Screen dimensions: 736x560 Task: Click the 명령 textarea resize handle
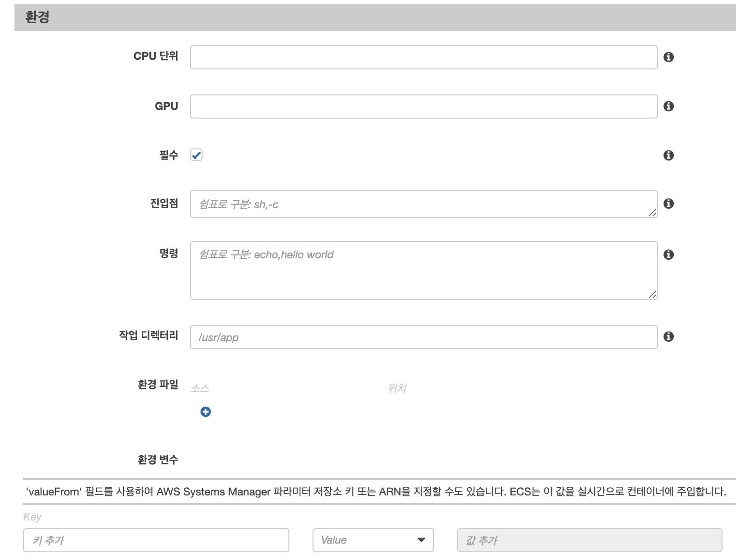coord(653,294)
